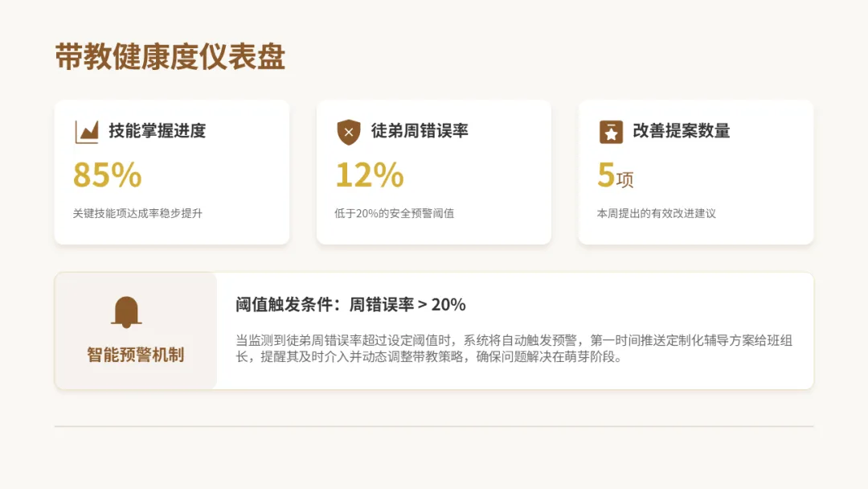Click the alert description paragraph
The height and width of the screenshot is (489, 868).
click(514, 348)
